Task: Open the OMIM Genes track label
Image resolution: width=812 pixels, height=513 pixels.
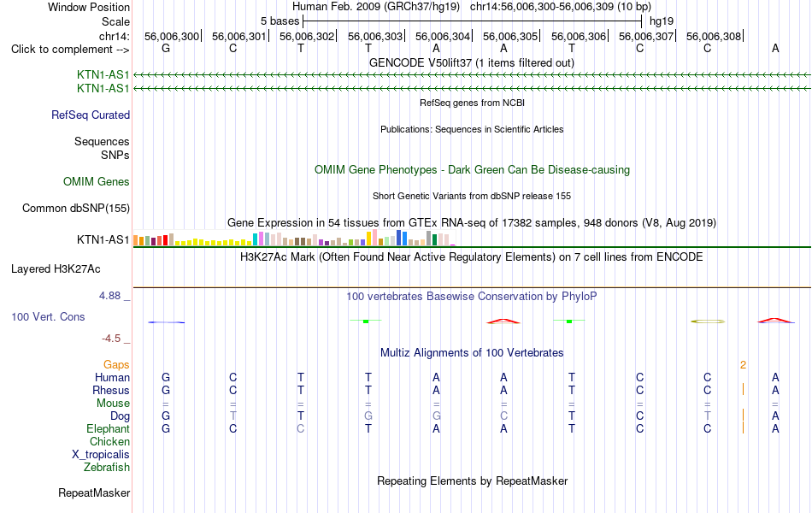Action: coord(97,182)
